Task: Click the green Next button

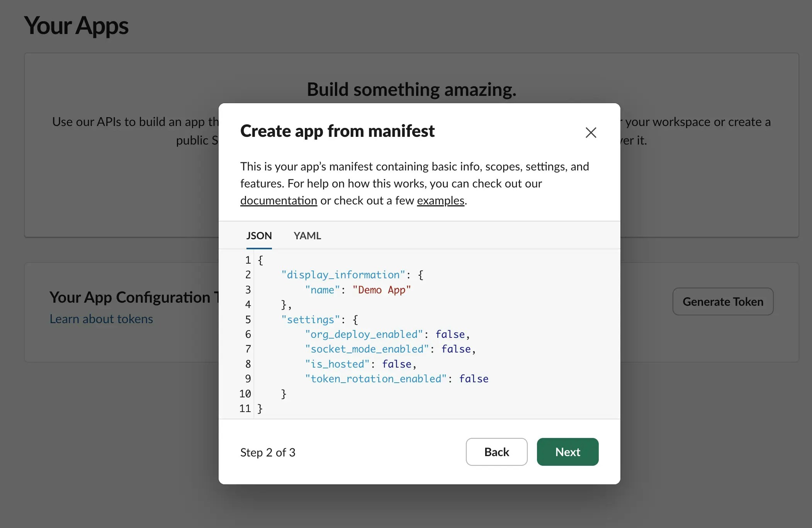Action: 567,452
